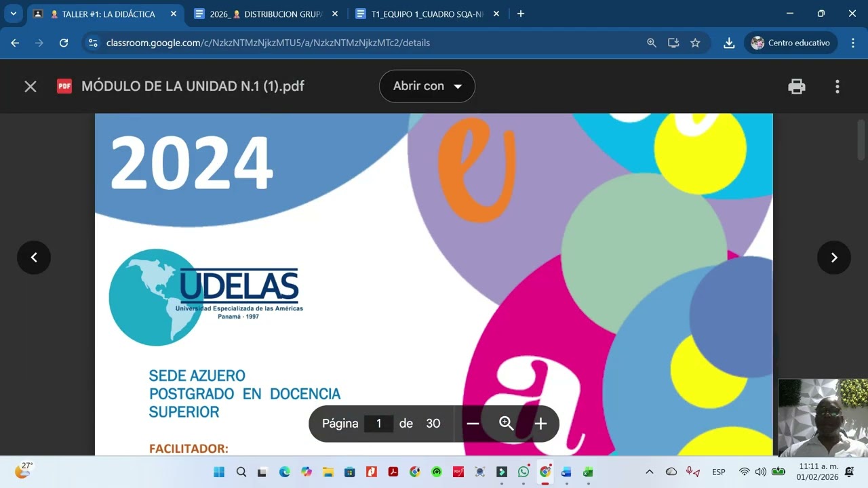The image size is (868, 488).
Task: Open WhatsApp from taskbar
Action: [x=523, y=472]
